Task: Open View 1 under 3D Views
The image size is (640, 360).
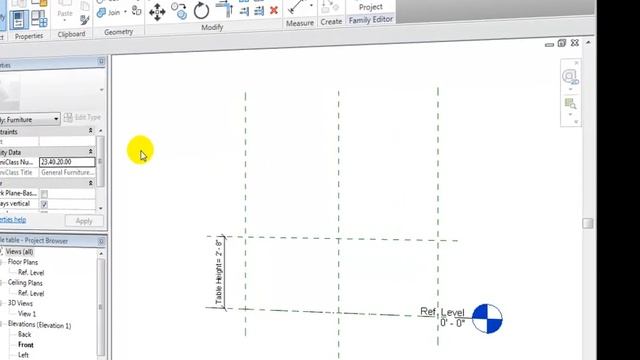Action: 27,314
